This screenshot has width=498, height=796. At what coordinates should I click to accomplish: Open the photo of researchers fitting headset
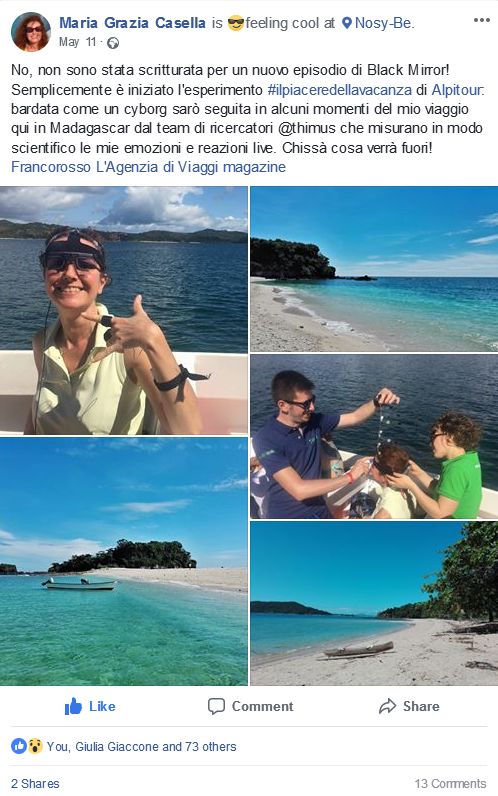[374, 437]
